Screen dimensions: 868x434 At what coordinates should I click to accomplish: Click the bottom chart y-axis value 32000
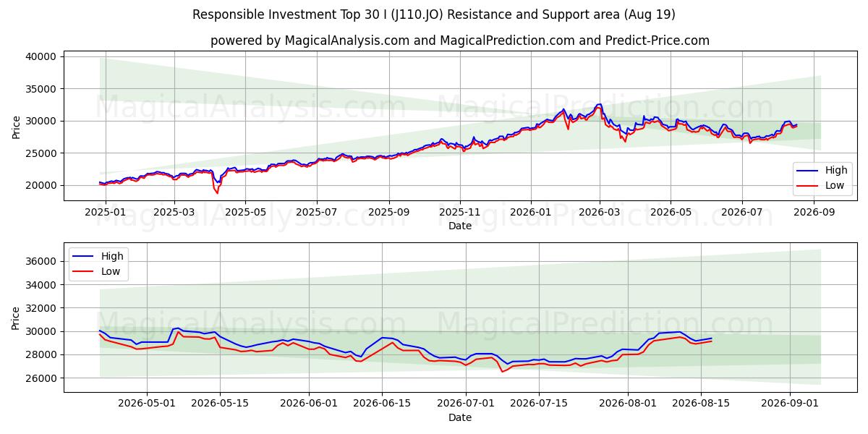click(42, 308)
